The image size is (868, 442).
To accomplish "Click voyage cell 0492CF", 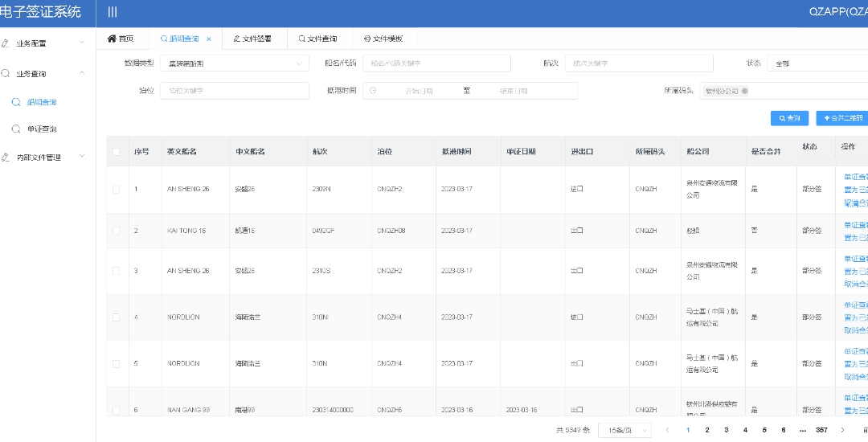I will (x=323, y=231).
